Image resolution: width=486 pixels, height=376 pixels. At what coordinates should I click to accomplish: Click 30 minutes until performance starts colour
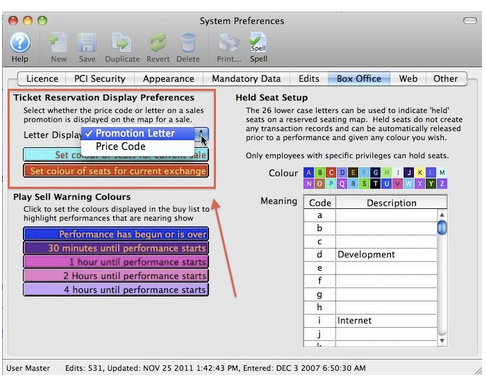click(x=116, y=248)
